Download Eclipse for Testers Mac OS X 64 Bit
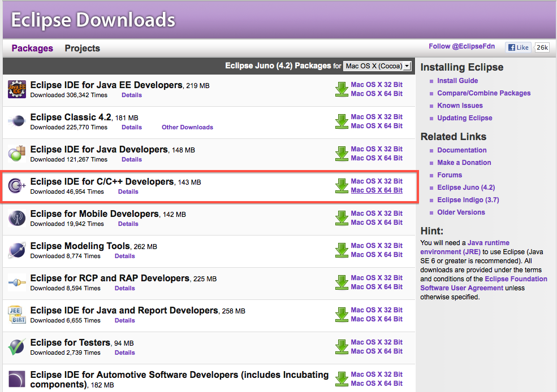The height and width of the screenshot is (392, 557). [x=377, y=351]
